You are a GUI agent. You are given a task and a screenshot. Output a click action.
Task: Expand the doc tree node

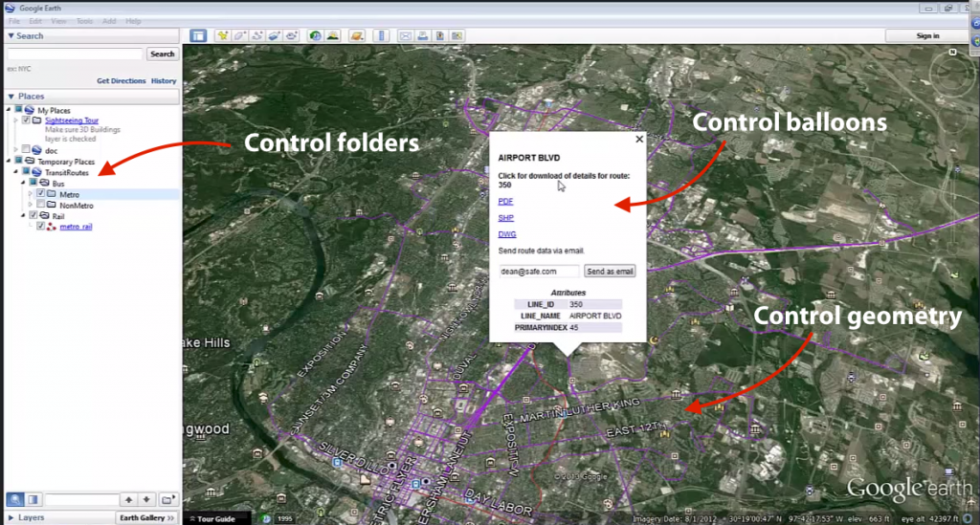tap(16, 150)
